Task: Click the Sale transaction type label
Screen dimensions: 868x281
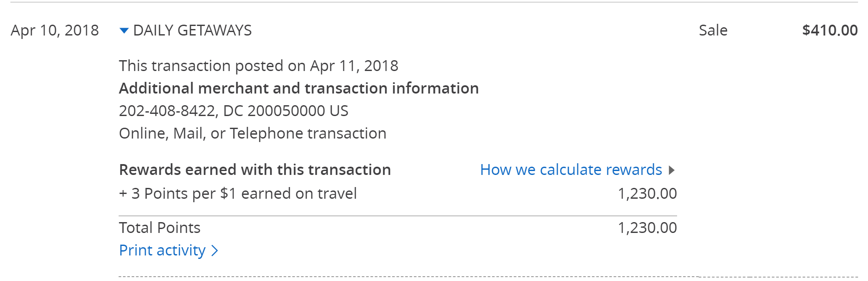Action: coord(713,31)
